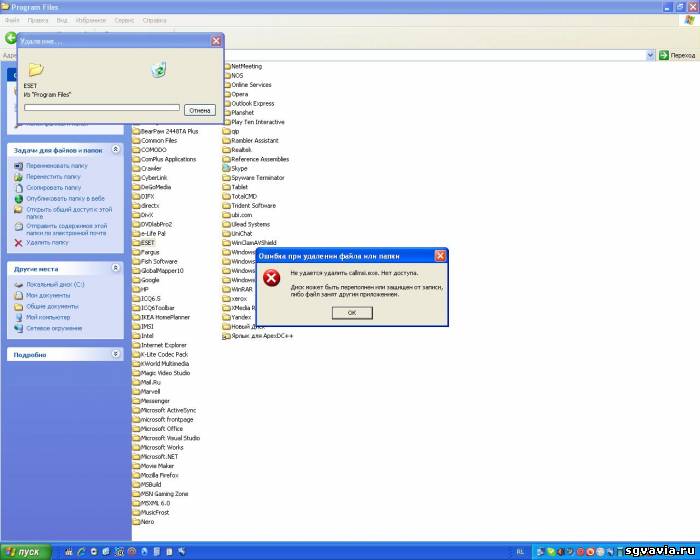Click the Fish Software folder name
This screenshot has height=560, width=700.
tap(159, 261)
